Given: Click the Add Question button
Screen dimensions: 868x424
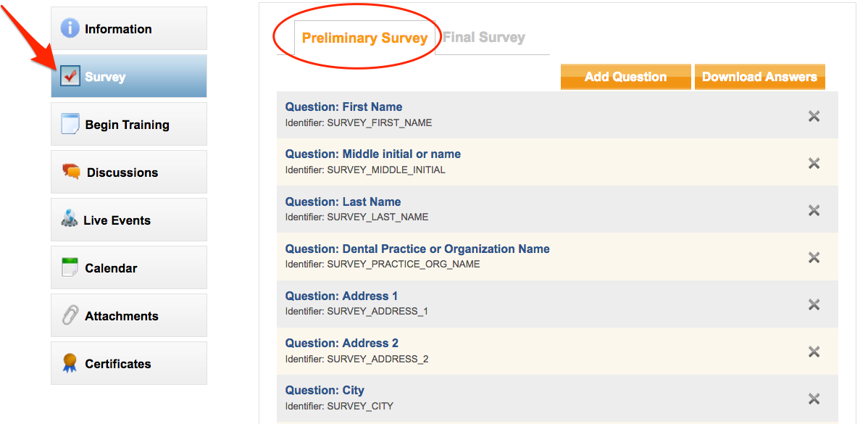Looking at the screenshot, I should click(x=625, y=76).
